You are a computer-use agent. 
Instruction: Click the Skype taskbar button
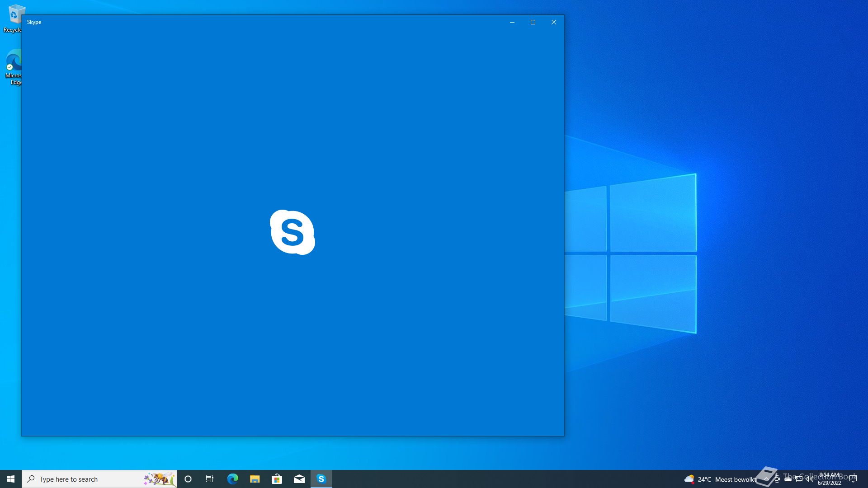321,479
